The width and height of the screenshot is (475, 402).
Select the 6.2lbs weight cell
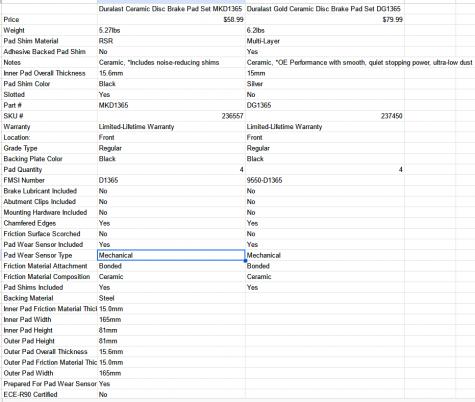325,30
